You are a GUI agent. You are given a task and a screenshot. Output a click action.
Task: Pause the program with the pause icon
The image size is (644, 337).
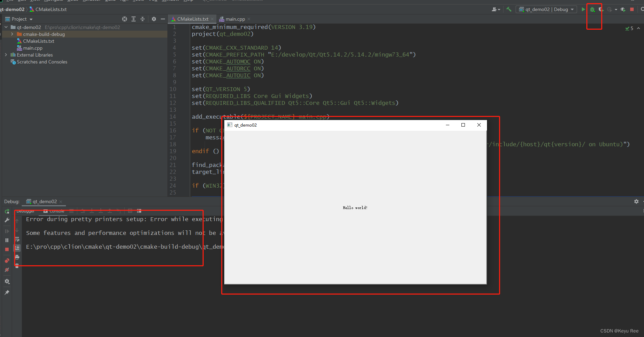click(7, 240)
